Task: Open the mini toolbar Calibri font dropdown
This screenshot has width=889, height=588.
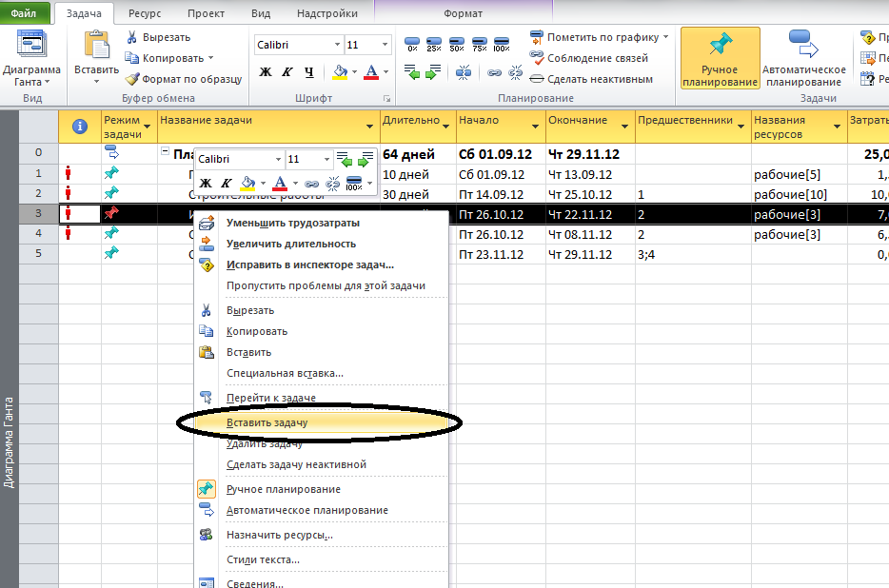Action: (278, 159)
